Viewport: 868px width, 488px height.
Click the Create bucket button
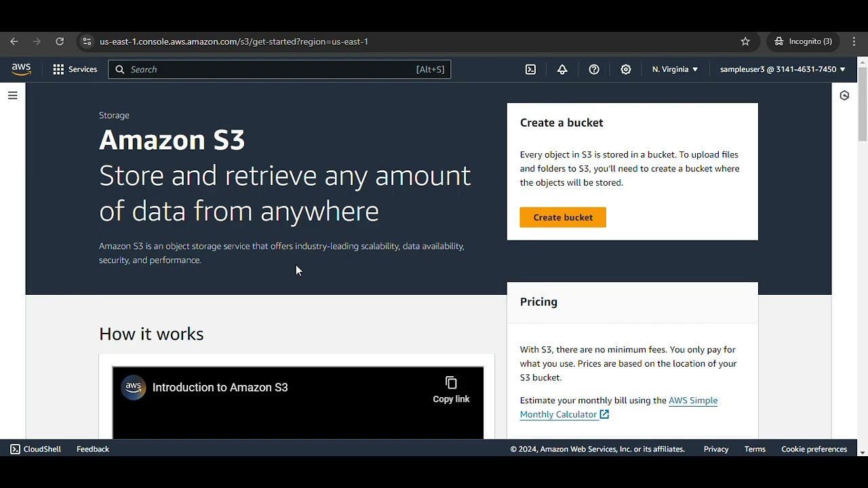click(x=563, y=218)
